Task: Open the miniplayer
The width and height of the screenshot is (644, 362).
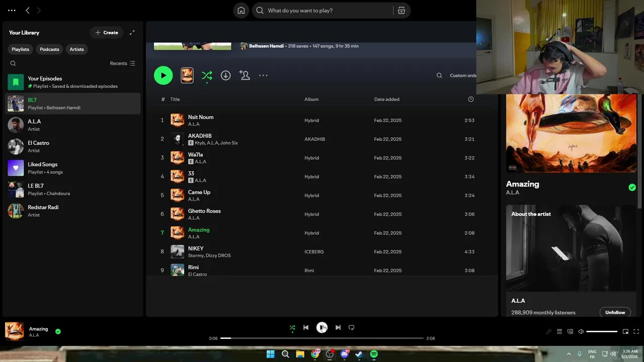Action: (625, 331)
